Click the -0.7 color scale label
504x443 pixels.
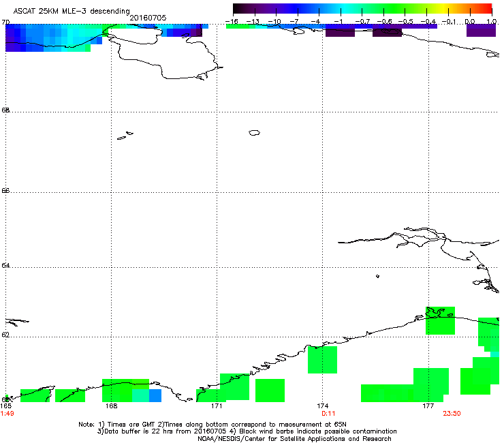point(362,22)
